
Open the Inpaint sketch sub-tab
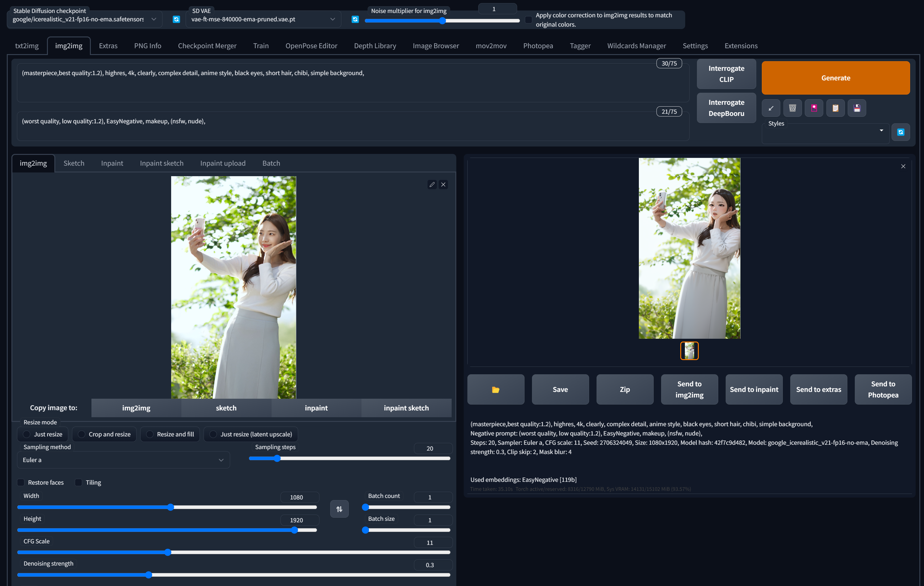162,163
